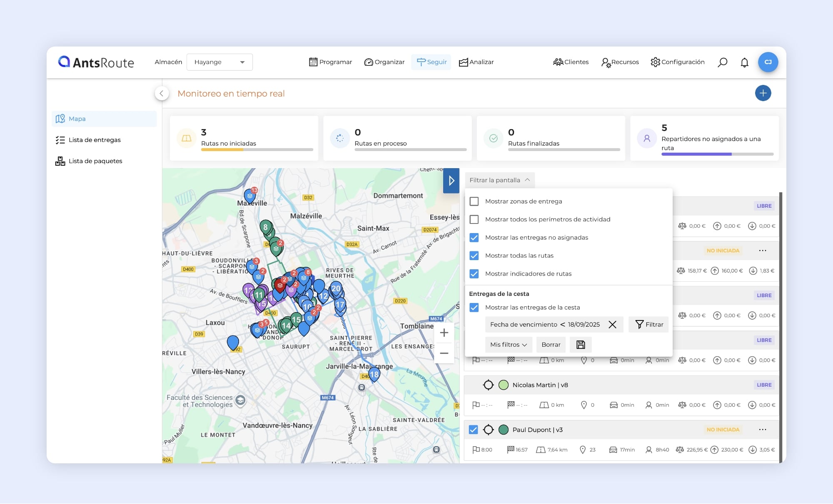Go to the Organizar tab

[384, 62]
